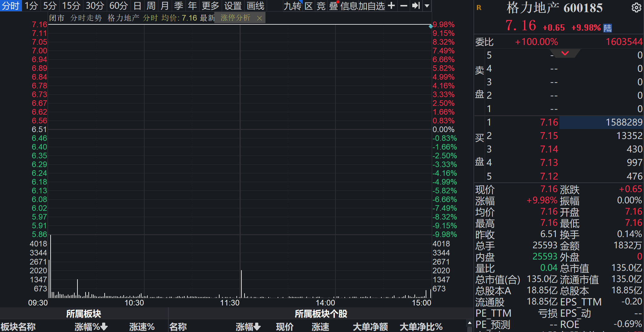Toggle the 九转 indicator
This screenshot has width=644, height=332.
(x=293, y=6)
